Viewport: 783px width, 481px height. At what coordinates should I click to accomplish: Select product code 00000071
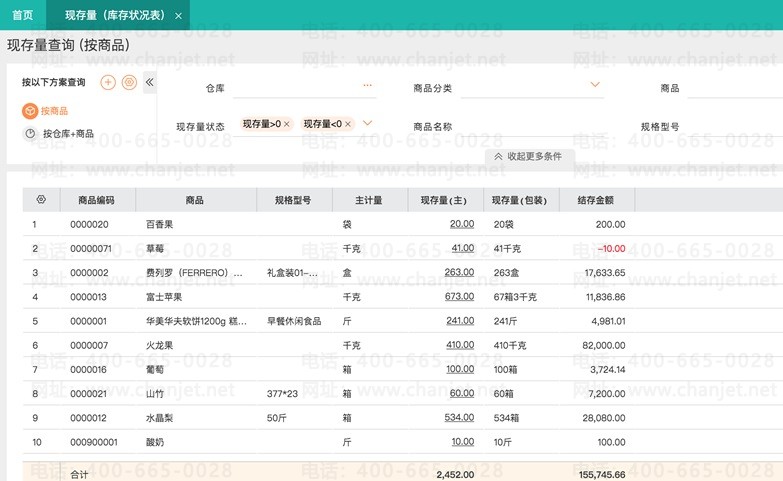(x=91, y=248)
